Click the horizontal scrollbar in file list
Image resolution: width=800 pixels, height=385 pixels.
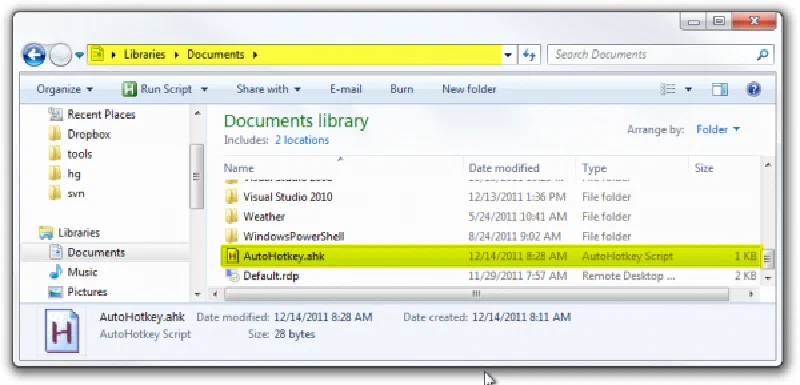[x=476, y=294]
